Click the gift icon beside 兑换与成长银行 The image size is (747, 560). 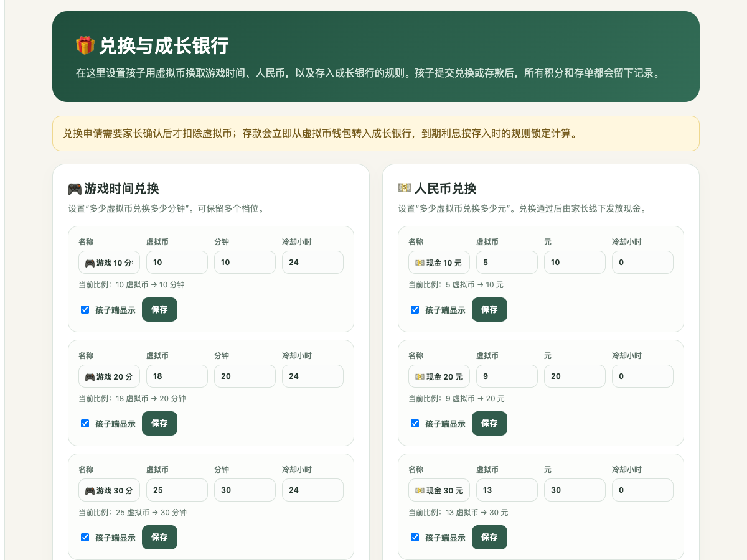pyautogui.click(x=85, y=45)
